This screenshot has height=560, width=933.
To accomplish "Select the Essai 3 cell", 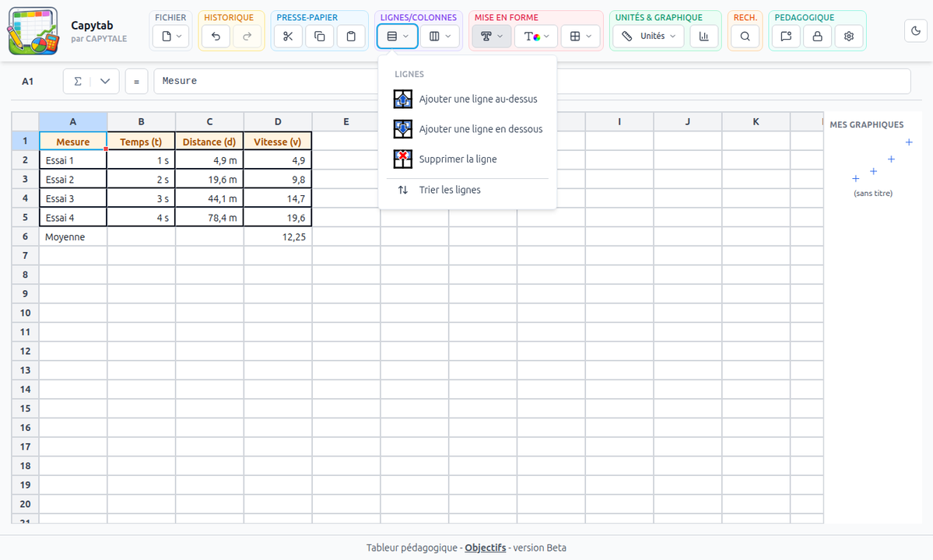I will tap(73, 198).
